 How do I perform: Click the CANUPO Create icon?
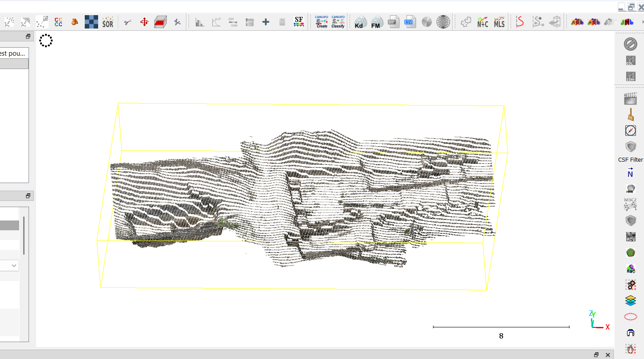coord(322,22)
